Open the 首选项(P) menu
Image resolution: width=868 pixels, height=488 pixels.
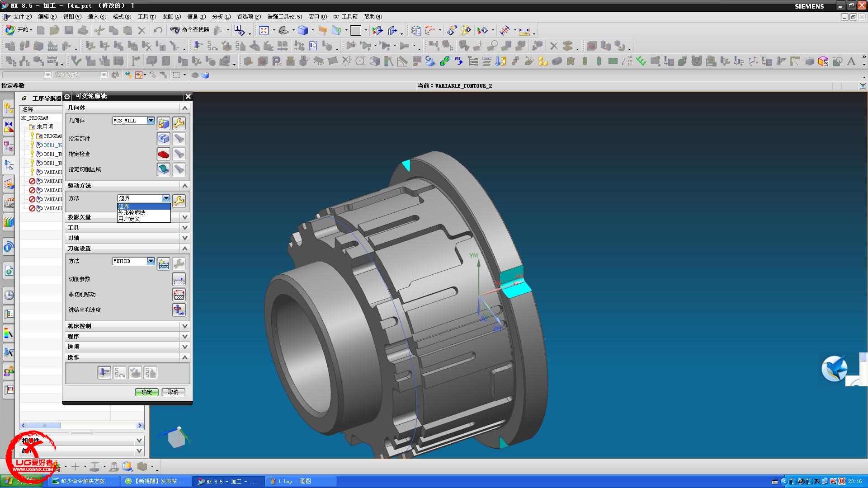point(249,17)
